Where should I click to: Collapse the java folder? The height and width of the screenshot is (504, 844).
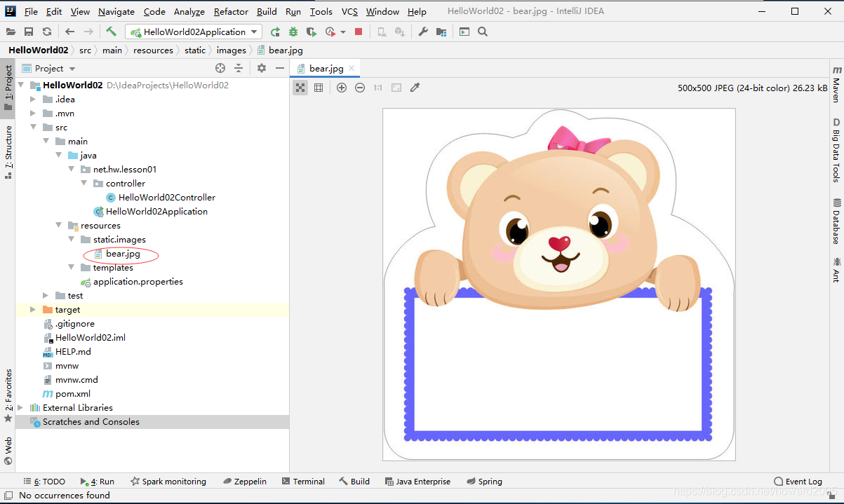(58, 156)
